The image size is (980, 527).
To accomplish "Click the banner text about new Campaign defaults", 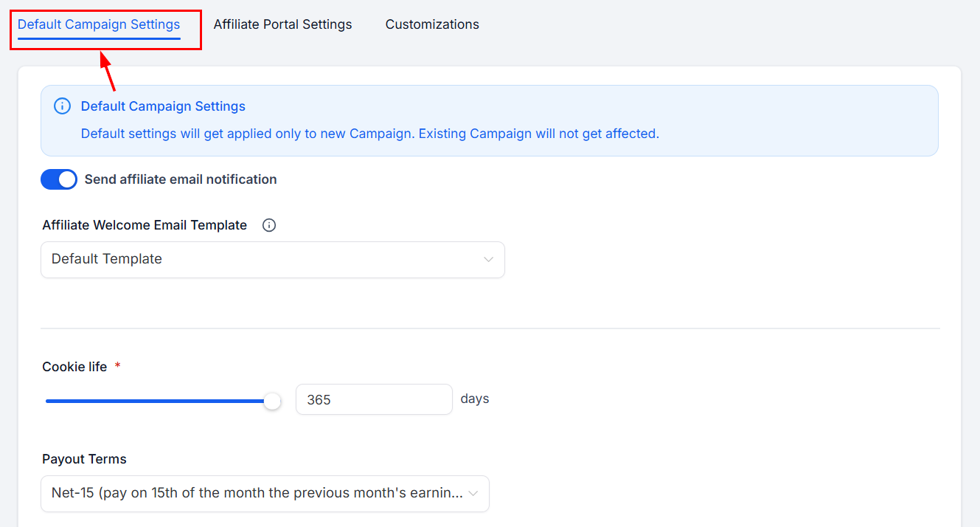I will 369,134.
